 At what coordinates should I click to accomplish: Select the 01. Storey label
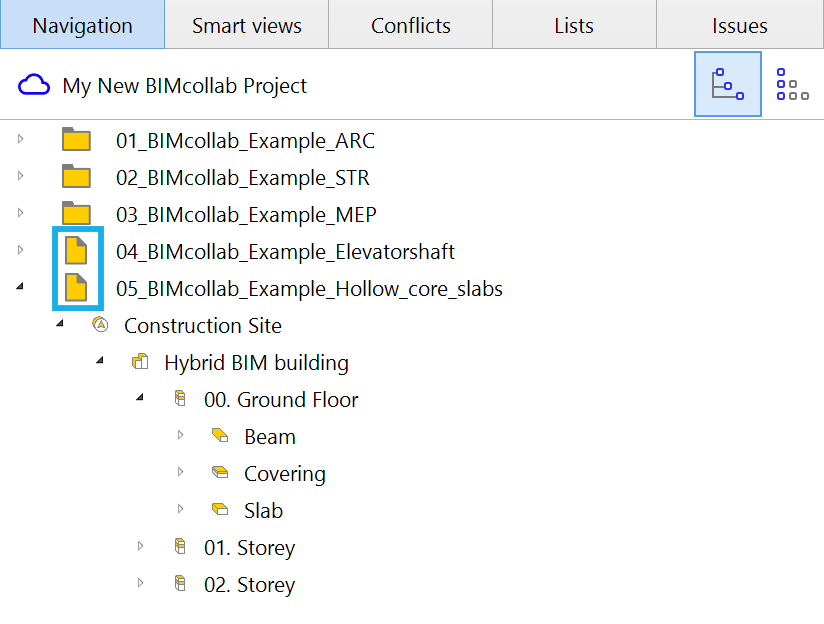[250, 548]
